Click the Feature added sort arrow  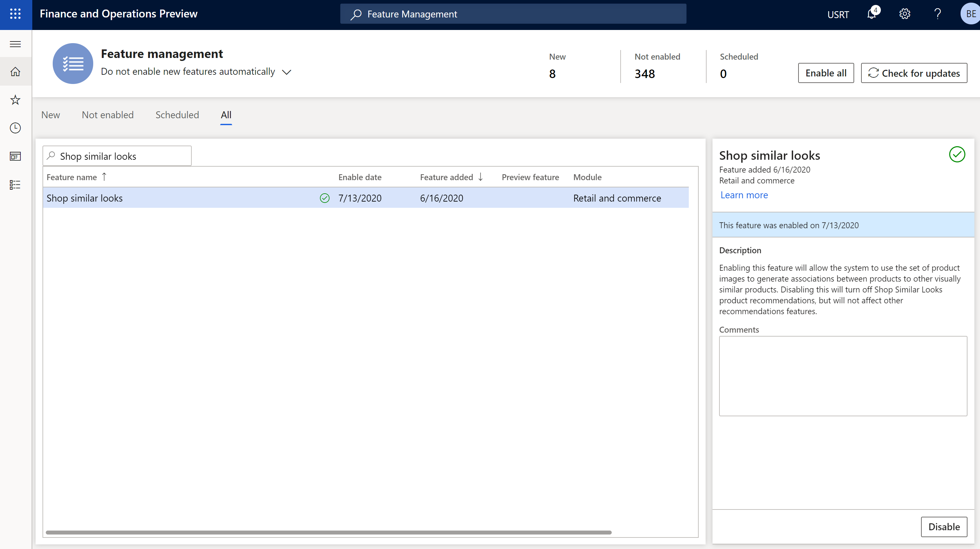(x=481, y=176)
